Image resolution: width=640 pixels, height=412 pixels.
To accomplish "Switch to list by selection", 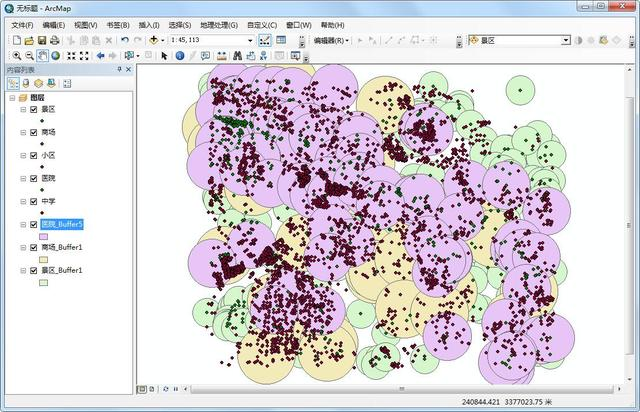I will pyautogui.click(x=51, y=83).
